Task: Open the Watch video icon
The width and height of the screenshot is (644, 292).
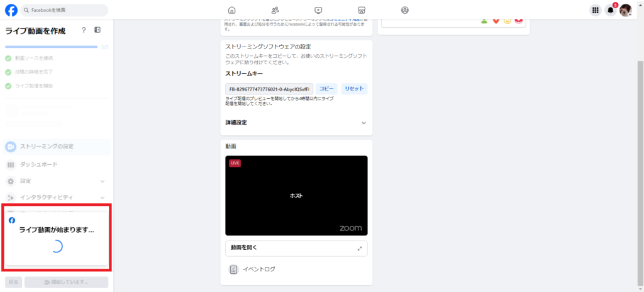Action: [x=318, y=10]
